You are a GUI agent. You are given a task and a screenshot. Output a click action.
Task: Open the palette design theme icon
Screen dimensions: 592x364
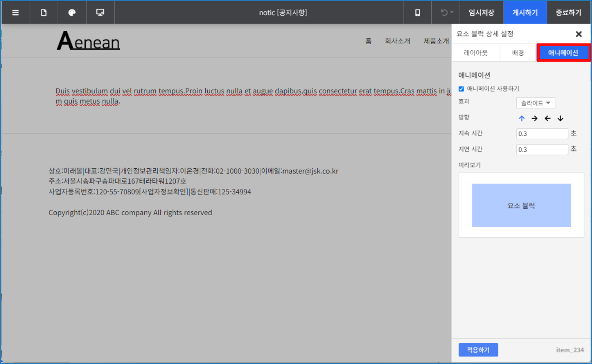pos(72,13)
